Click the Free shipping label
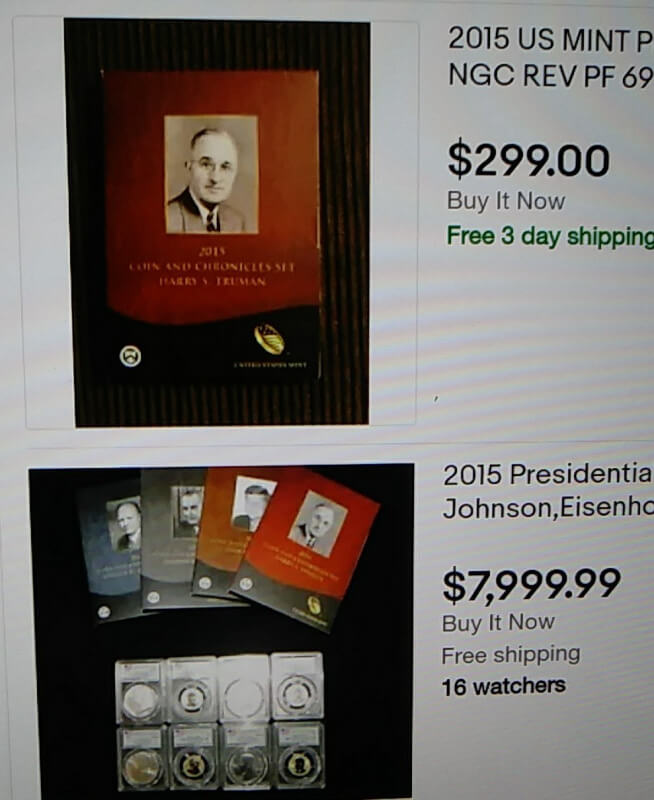 coord(511,655)
